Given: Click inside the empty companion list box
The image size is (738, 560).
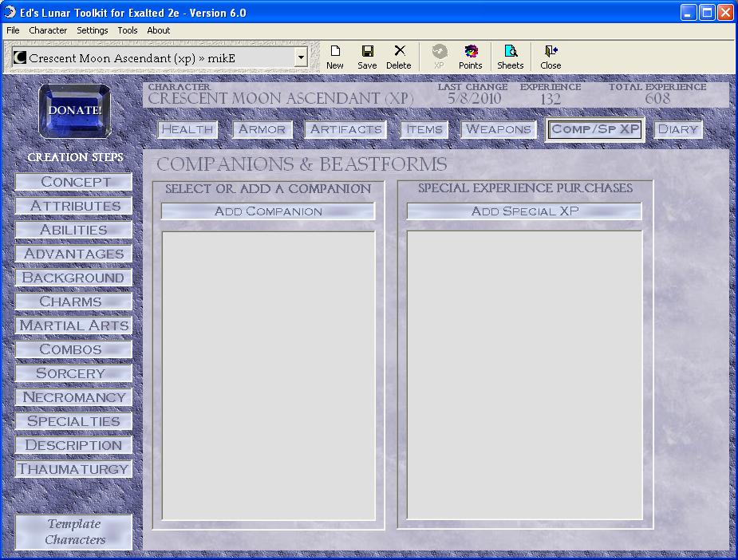Looking at the screenshot, I should click(x=268, y=375).
